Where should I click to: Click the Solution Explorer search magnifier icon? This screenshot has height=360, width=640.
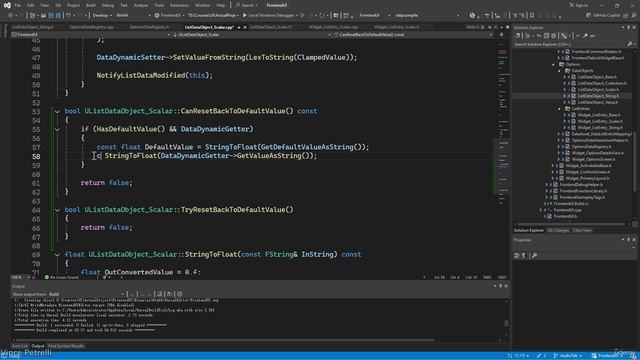(x=629, y=44)
